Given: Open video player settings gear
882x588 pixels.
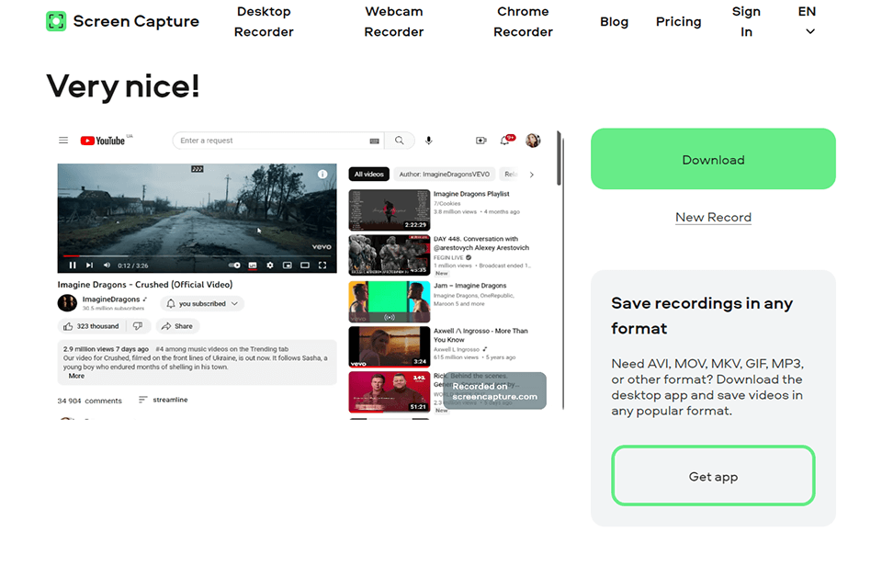Looking at the screenshot, I should [269, 266].
